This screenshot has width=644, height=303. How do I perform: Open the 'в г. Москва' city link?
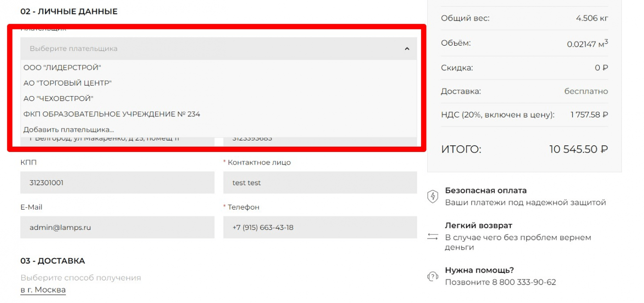click(x=43, y=290)
